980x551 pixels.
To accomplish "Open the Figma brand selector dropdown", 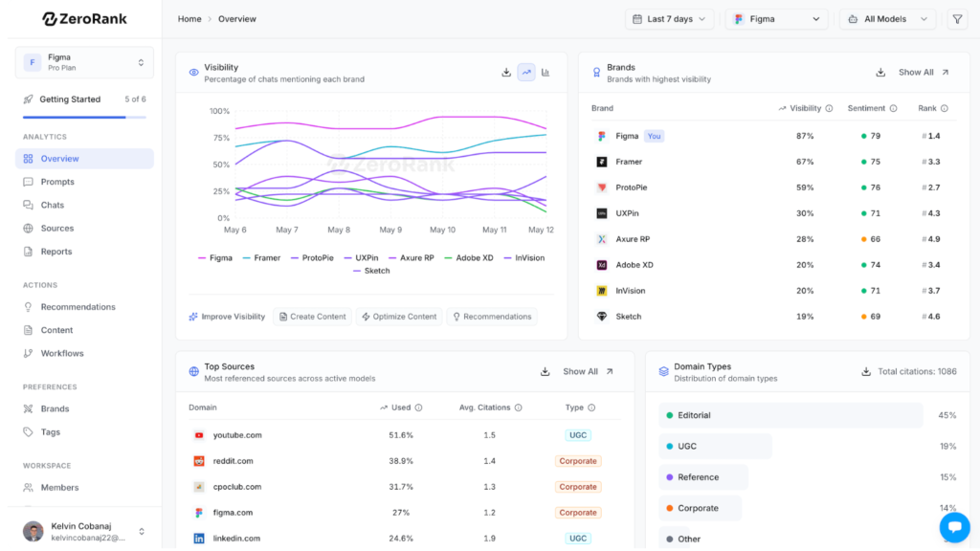I will click(x=776, y=19).
